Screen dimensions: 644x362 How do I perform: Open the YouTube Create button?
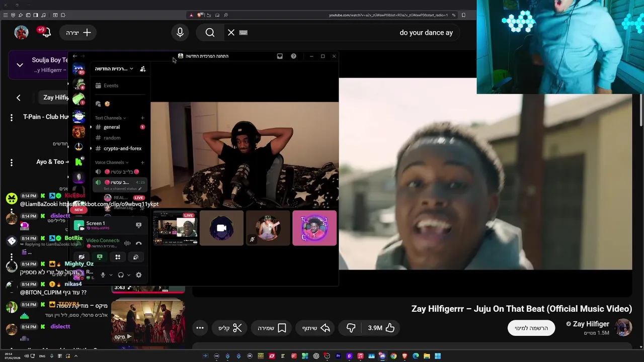pos(78,32)
